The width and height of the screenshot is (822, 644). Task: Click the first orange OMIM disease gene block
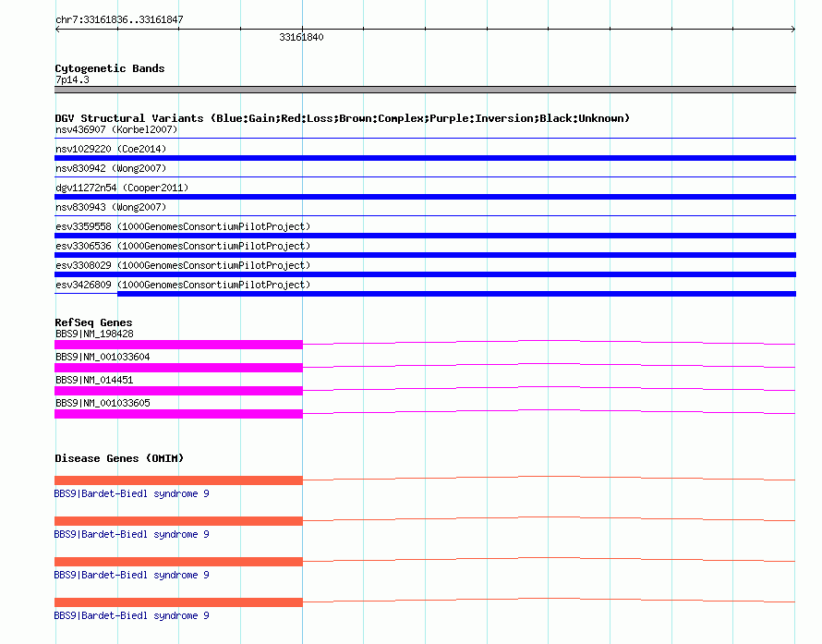[179, 480]
